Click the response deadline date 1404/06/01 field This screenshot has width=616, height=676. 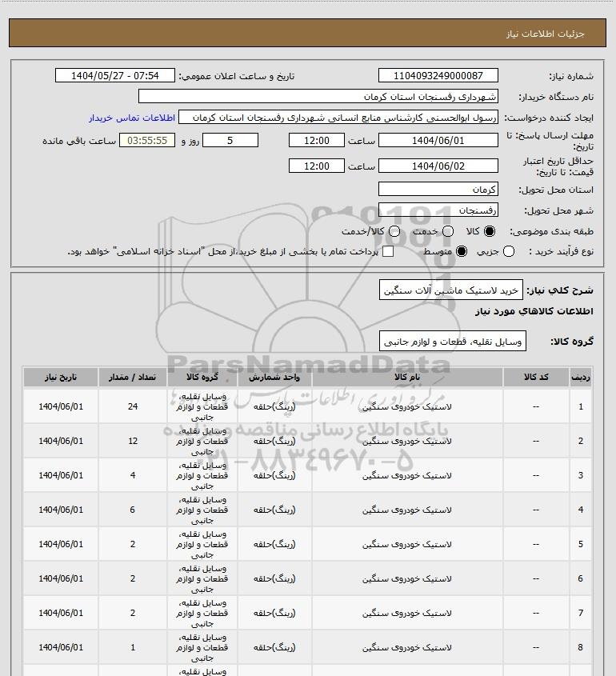click(438, 141)
